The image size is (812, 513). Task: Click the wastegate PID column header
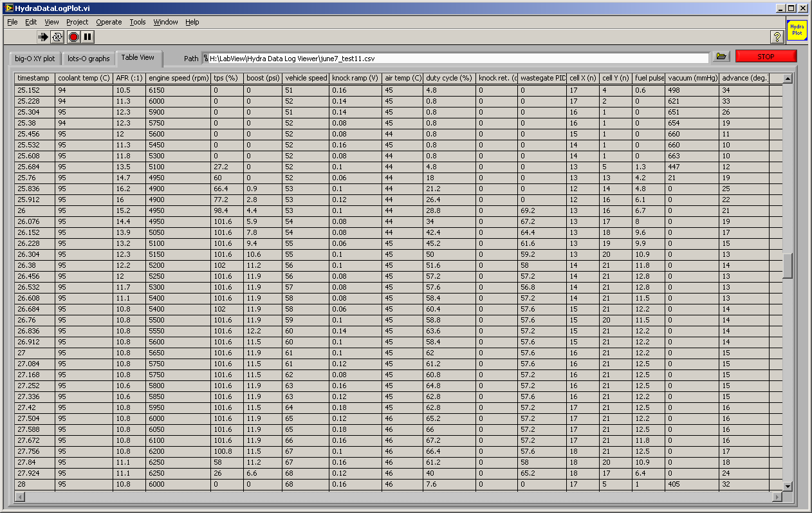pos(542,79)
